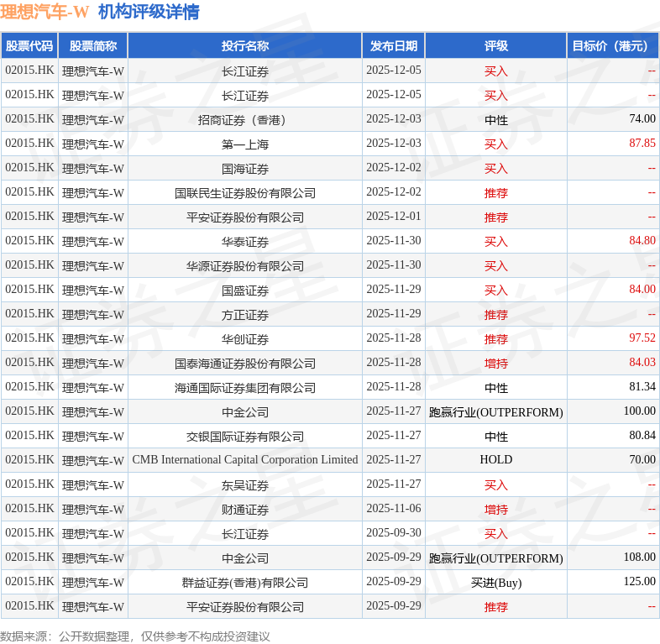Click the 买入 rating for 东吴证券
Screen dimensions: 660x644
pyautogui.click(x=496, y=485)
